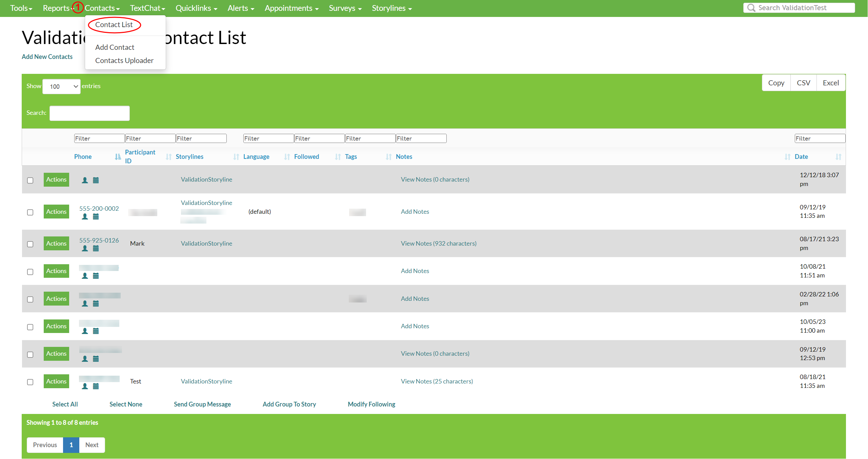Click the person icon in the 02/28/22 row
Screen dimensions: 868x459
tap(85, 304)
